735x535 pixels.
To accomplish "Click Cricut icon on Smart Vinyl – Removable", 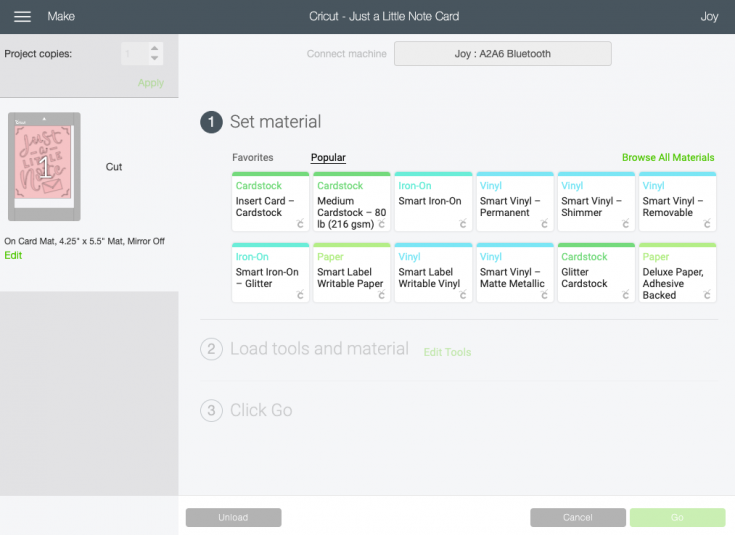I will (707, 224).
